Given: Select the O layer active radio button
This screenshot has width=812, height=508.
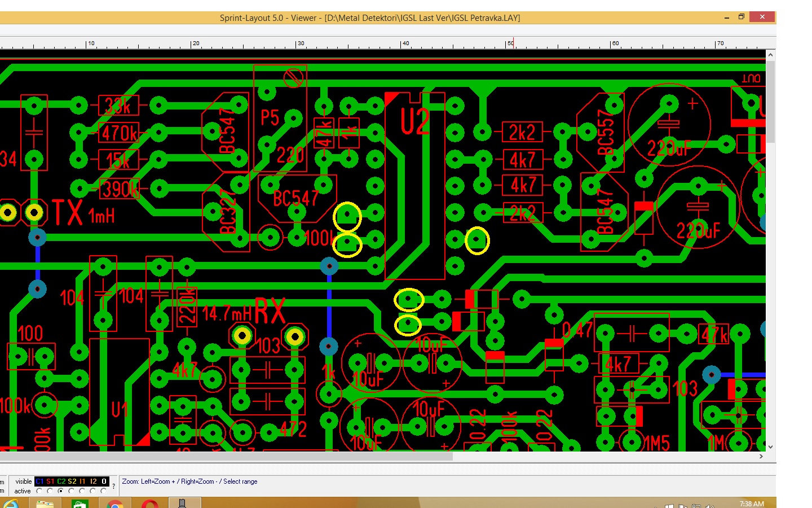Looking at the screenshot, I should (104, 491).
